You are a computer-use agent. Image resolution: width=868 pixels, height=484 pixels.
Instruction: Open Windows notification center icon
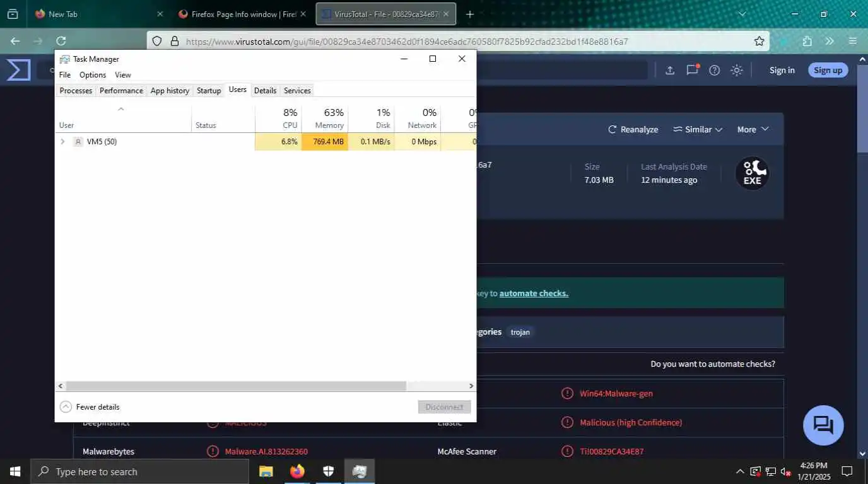[847, 471]
